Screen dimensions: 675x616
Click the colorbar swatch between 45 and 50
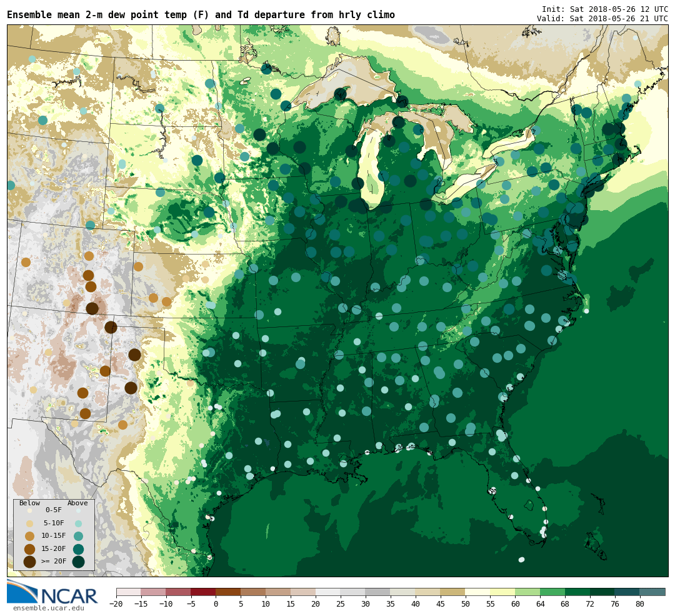(x=452, y=592)
